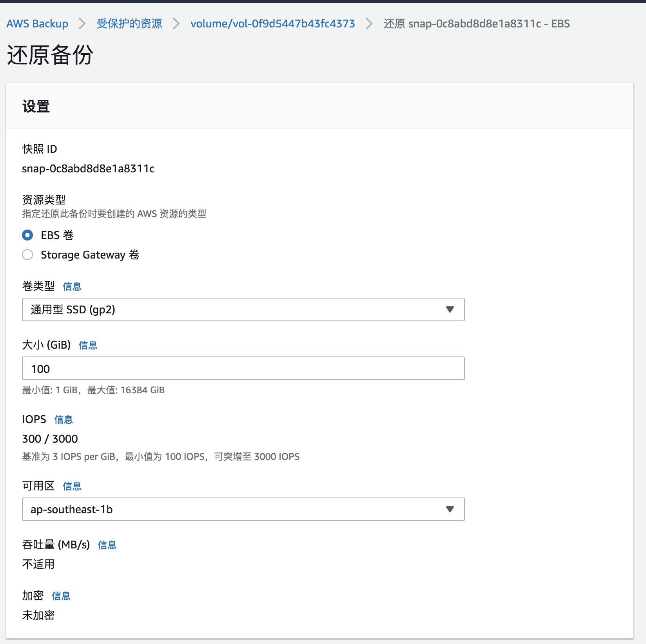Click the arrow of the 可用区 dropdown
Viewport: 646px width, 644px height.
(450, 509)
